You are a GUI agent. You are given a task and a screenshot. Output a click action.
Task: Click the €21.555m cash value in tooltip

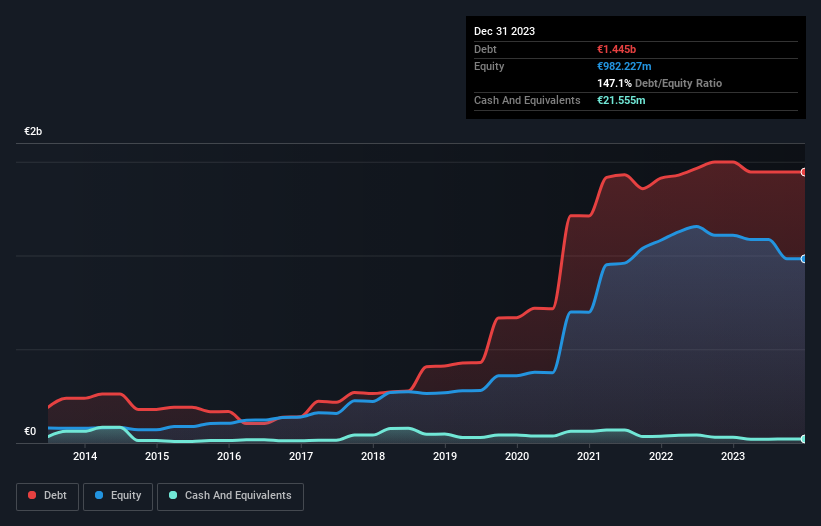(x=621, y=100)
